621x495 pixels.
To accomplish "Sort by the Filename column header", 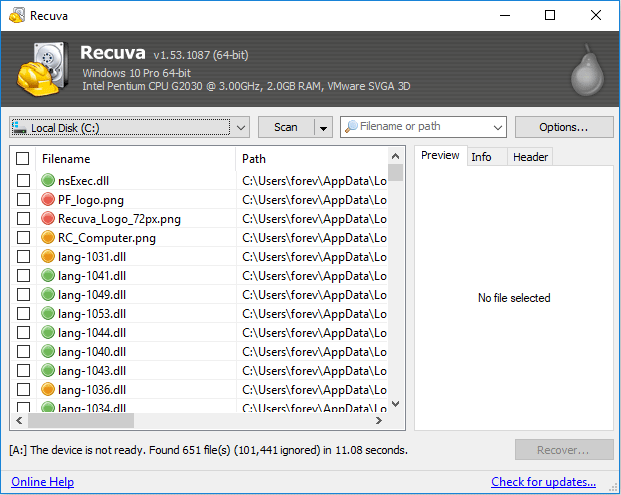I will point(135,159).
